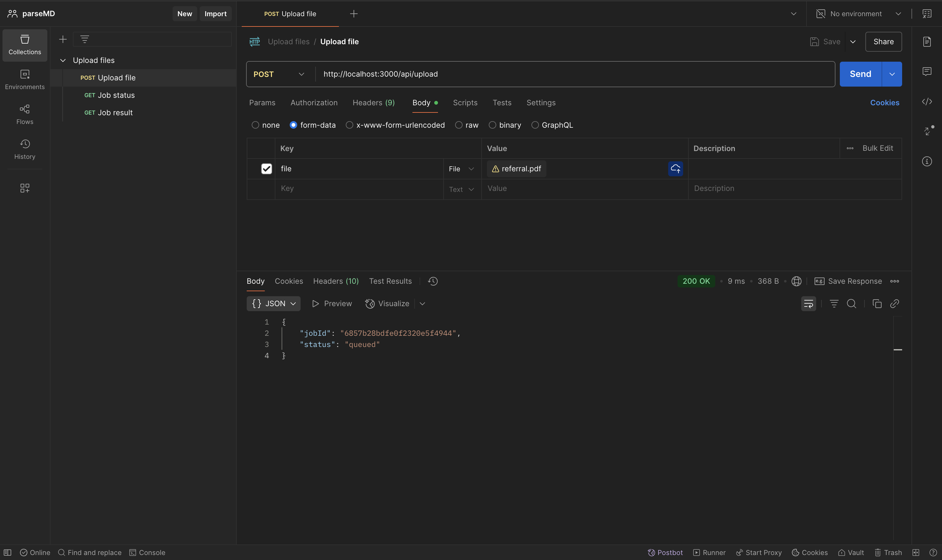Click the Send button
Screen dimensions: 942x560
tap(860, 74)
